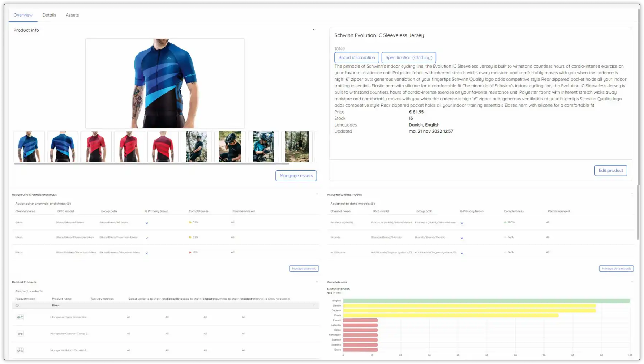Select the rider in blue jersey outdoor thumbnail
Image resolution: width=644 pixels, height=364 pixels.
coord(263,146)
